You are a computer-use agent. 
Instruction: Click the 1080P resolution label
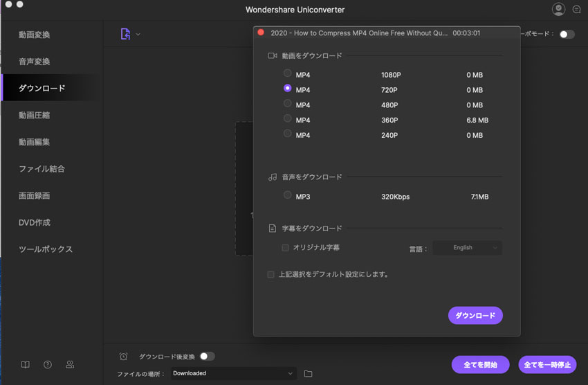pyautogui.click(x=391, y=75)
